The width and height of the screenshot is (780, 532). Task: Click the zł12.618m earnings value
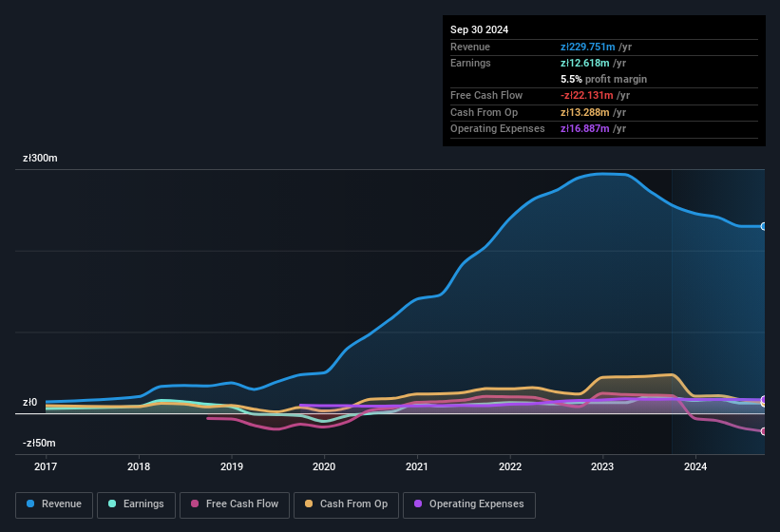click(x=584, y=63)
